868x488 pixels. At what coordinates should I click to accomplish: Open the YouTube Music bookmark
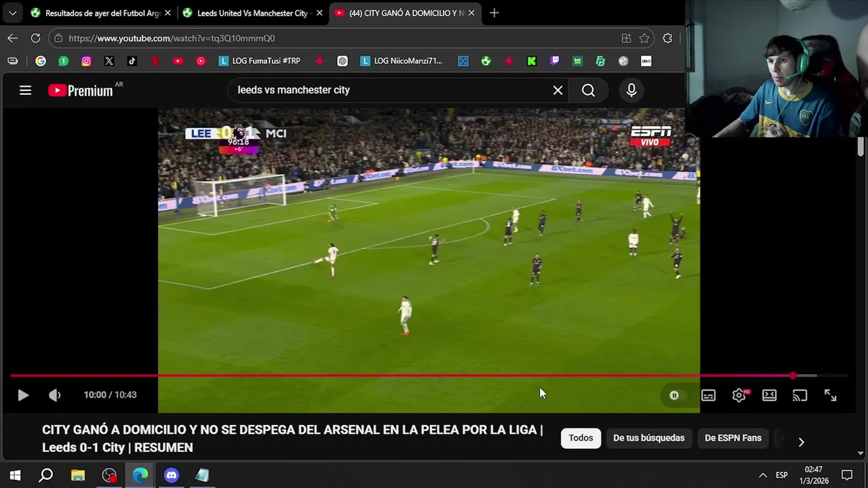[x=201, y=61]
